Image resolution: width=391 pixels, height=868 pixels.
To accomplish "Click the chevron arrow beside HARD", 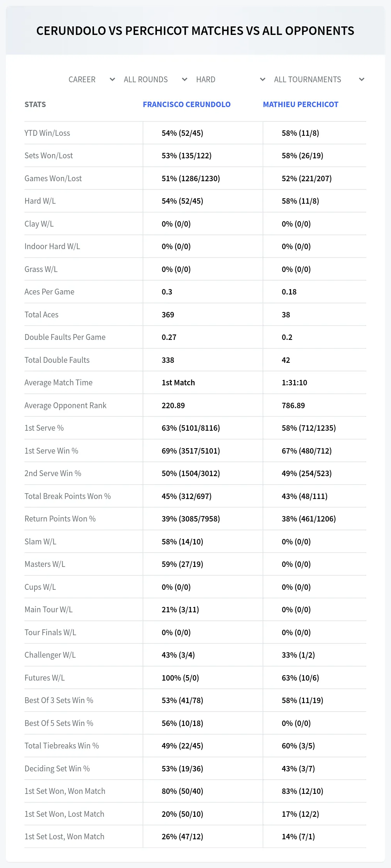I will pyautogui.click(x=262, y=80).
